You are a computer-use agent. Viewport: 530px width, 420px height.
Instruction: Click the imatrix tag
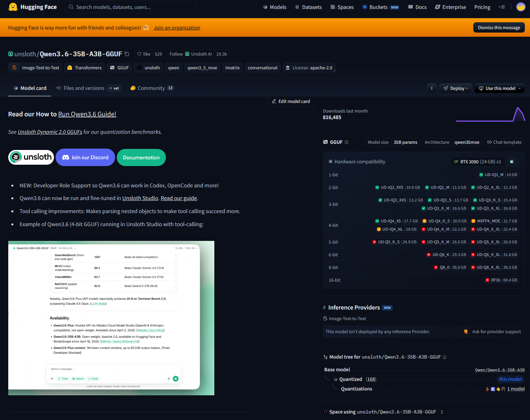[233, 68]
